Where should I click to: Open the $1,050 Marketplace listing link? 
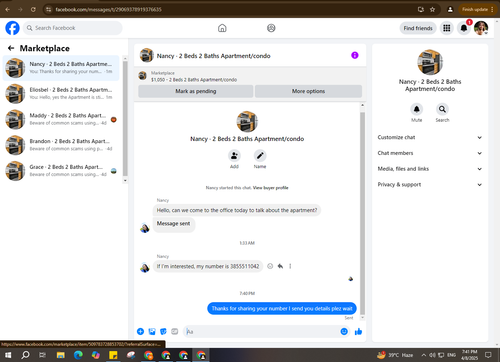[194, 80]
